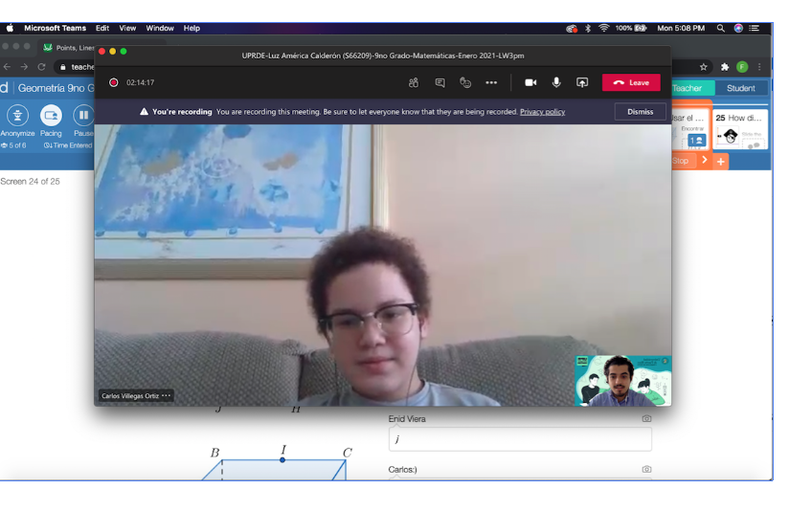812x511 pixels.
Task: Leave the Teams meeting
Action: pyautogui.click(x=631, y=83)
